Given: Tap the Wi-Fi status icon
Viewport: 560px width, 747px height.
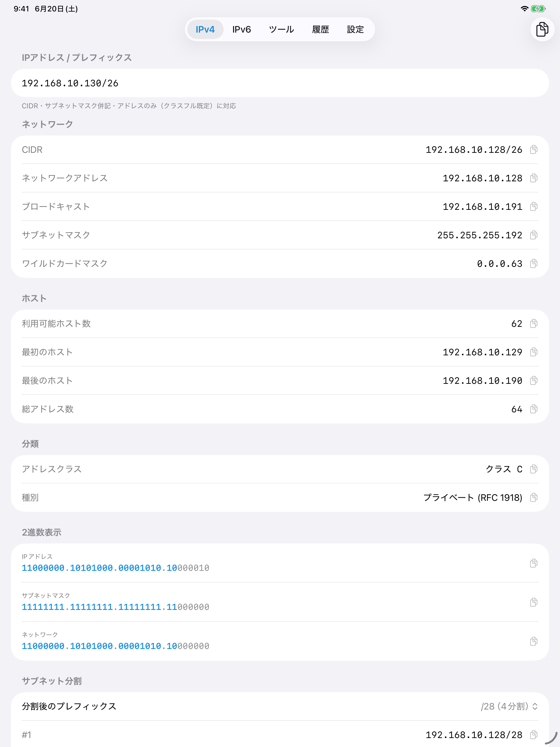Looking at the screenshot, I should (524, 9).
